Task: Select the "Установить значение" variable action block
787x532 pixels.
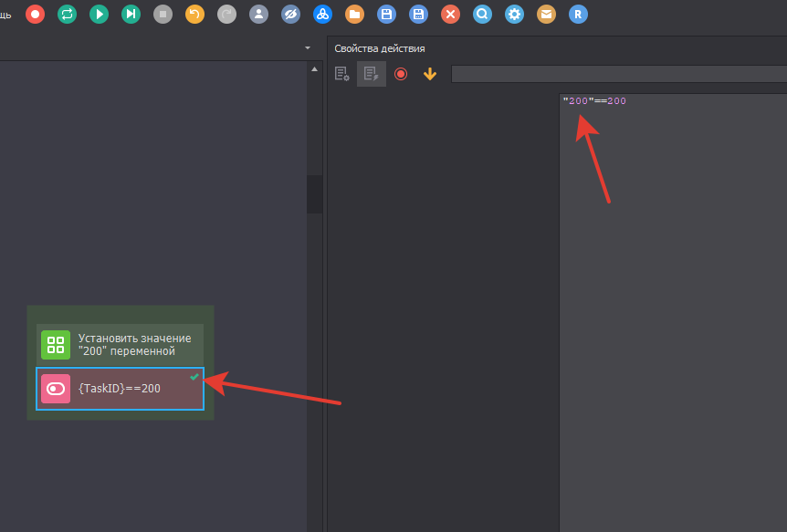Action: click(120, 345)
